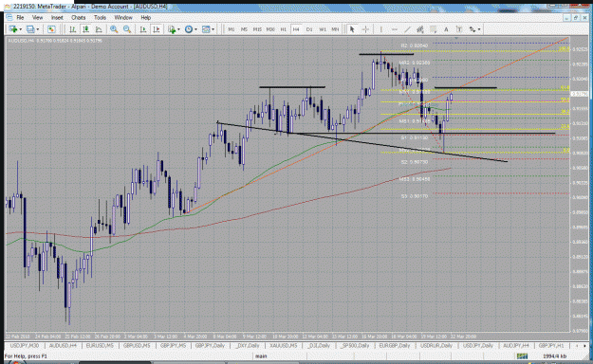Select the D1 timeframe
Viewport: 593px width, 364px height.
pos(309,29)
